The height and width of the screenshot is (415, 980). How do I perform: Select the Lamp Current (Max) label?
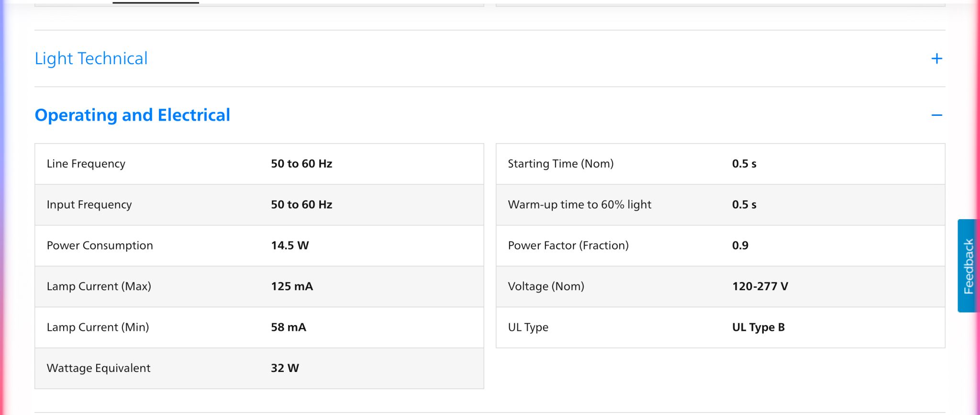[99, 286]
